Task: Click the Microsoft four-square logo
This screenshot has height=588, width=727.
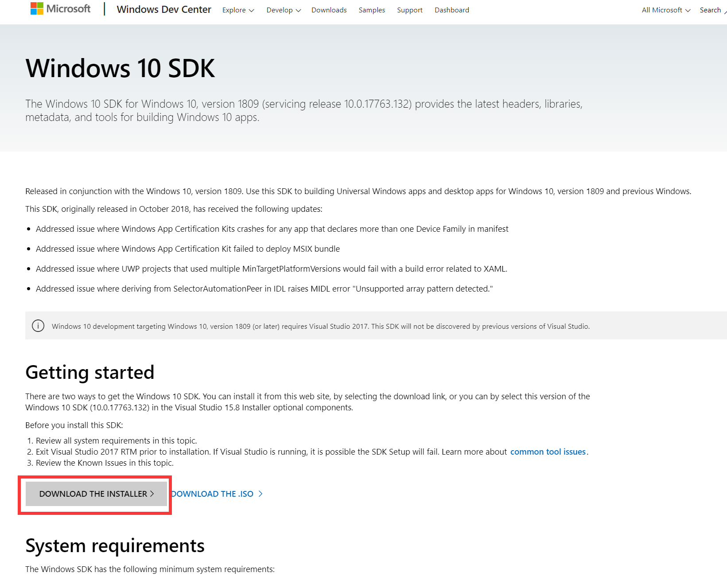Action: click(x=37, y=8)
